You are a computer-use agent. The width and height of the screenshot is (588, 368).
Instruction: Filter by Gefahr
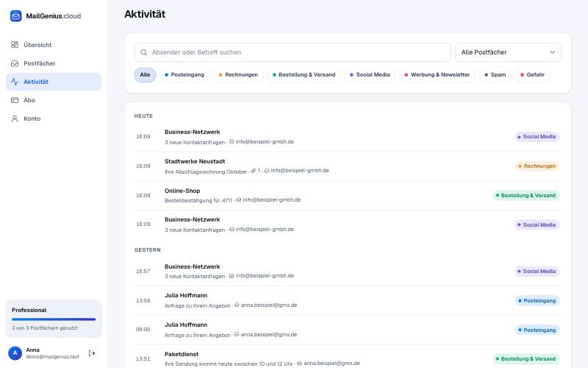532,75
